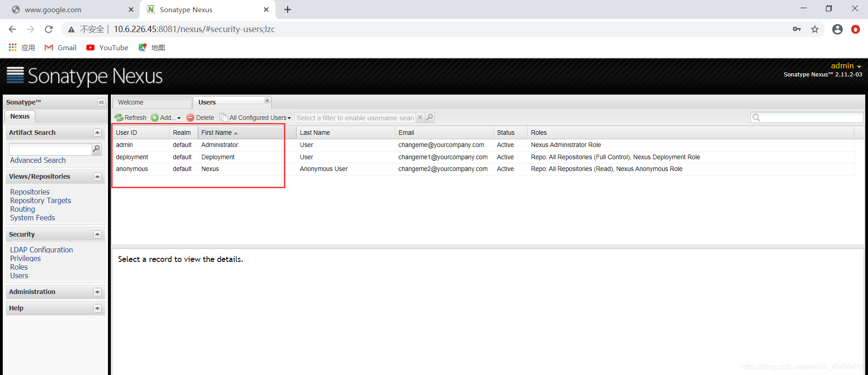The image size is (868, 375).
Task: Switch to the Welcome tab
Action: (152, 102)
